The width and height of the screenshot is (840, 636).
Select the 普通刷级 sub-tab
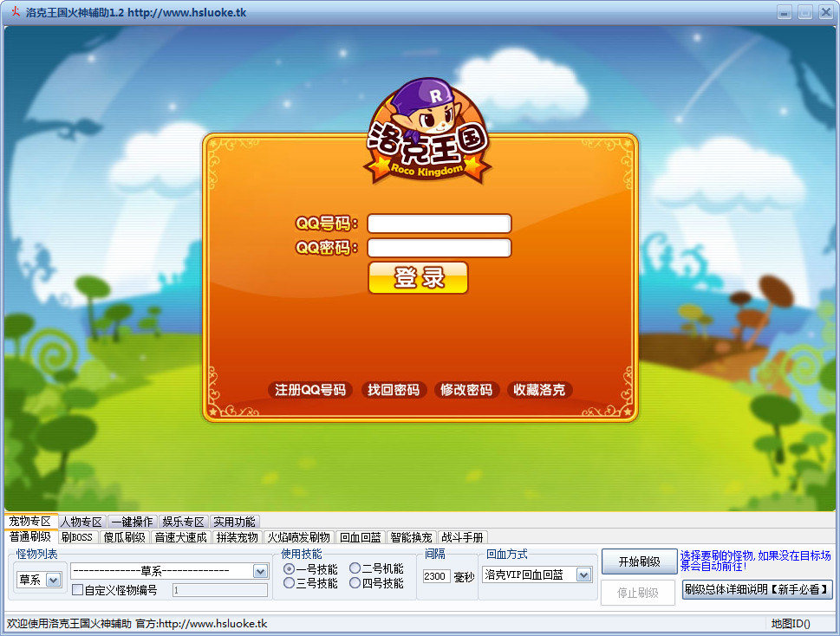[30, 536]
